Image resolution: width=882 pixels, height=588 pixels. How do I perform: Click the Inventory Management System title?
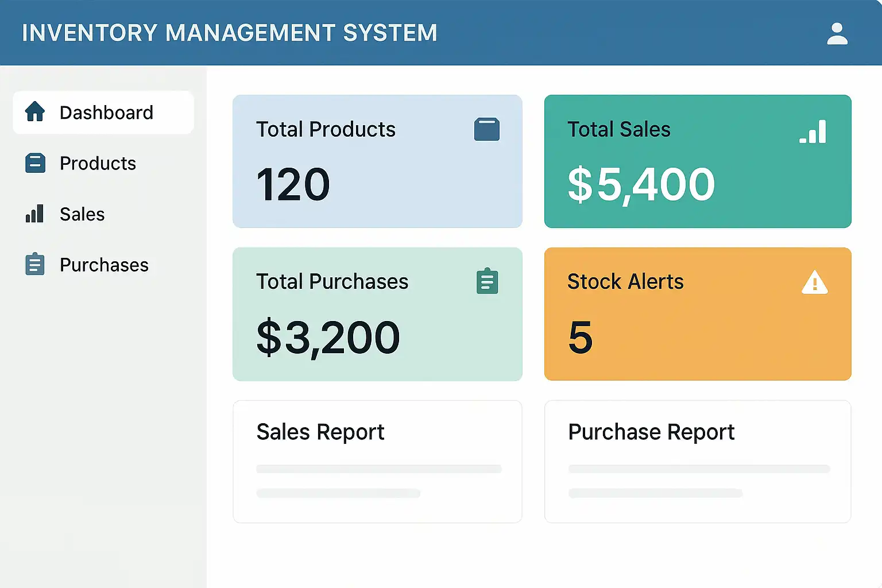[230, 33]
